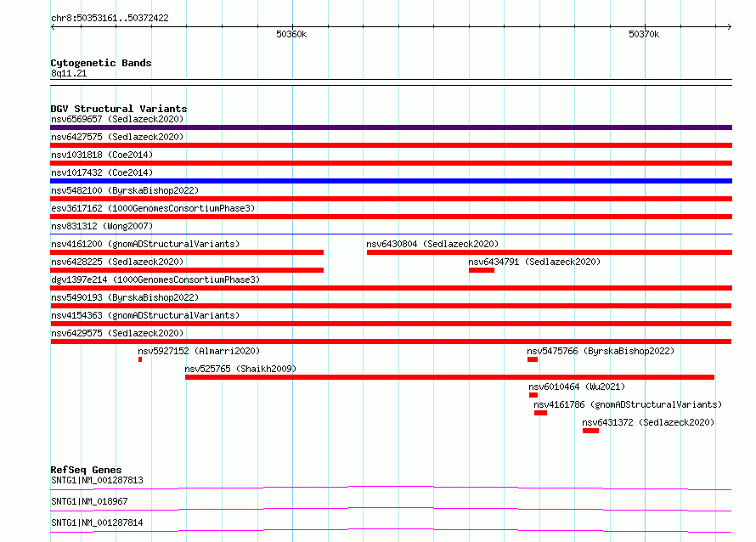Click the SNTG1|NM_018967 gene label

click(89, 501)
